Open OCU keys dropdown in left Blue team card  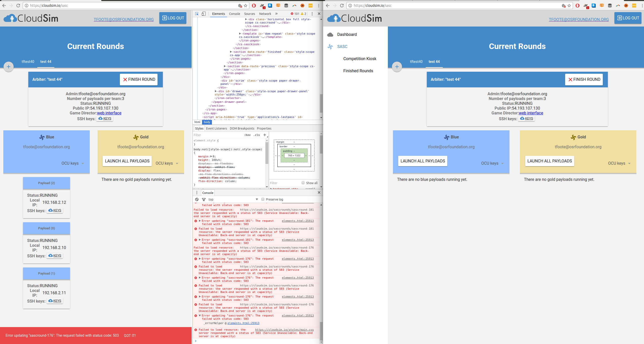(x=73, y=163)
